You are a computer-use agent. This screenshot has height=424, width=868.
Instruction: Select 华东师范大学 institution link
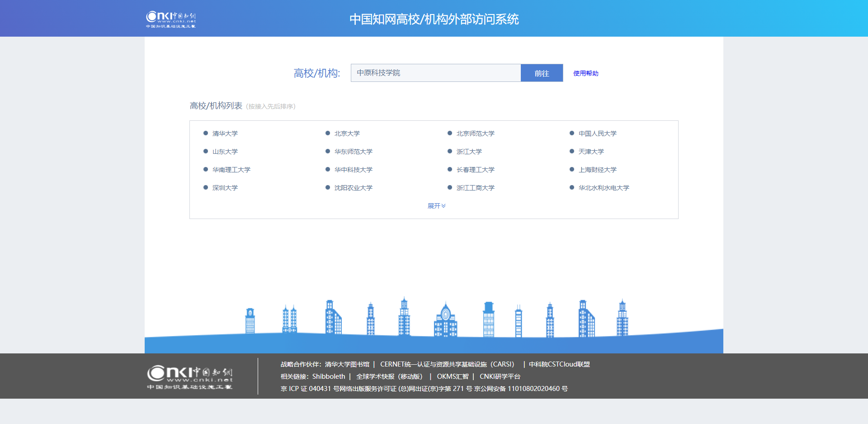[353, 152]
